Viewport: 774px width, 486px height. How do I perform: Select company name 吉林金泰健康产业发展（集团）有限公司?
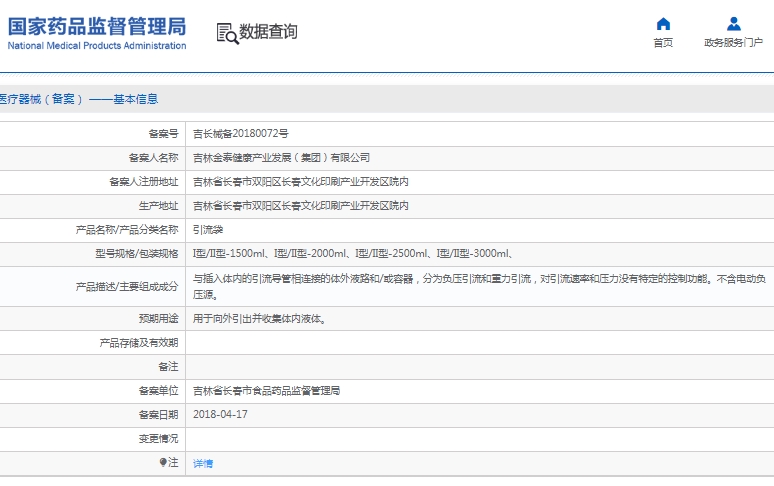281,158
